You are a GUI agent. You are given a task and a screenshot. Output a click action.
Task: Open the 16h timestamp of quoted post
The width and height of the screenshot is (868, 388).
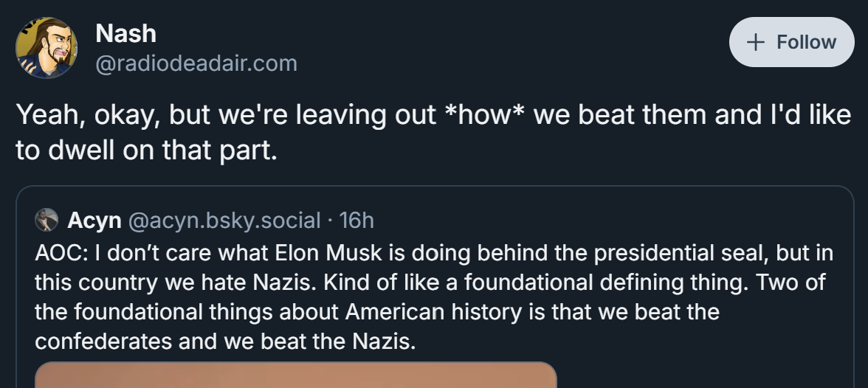(356, 221)
